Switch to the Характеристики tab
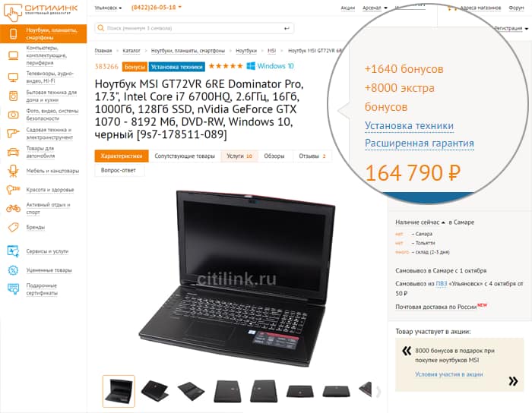Viewport: 532px width, 413px height. [x=122, y=156]
